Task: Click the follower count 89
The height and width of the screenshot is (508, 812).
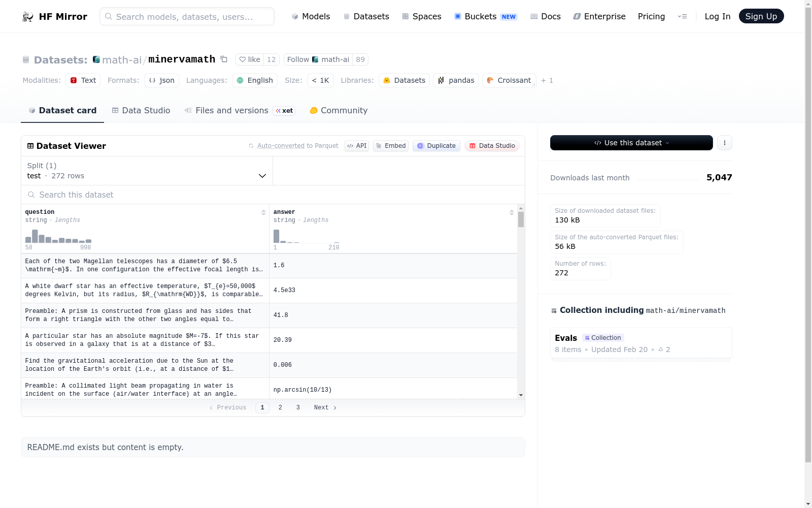Action: pyautogui.click(x=360, y=59)
